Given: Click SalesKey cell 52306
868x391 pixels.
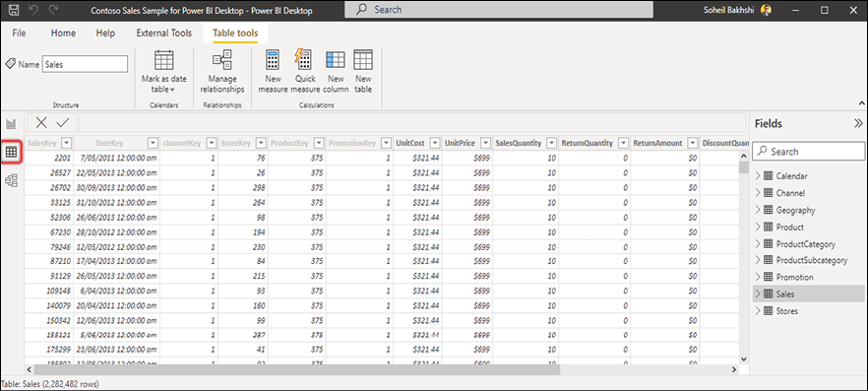Looking at the screenshot, I should (49, 217).
